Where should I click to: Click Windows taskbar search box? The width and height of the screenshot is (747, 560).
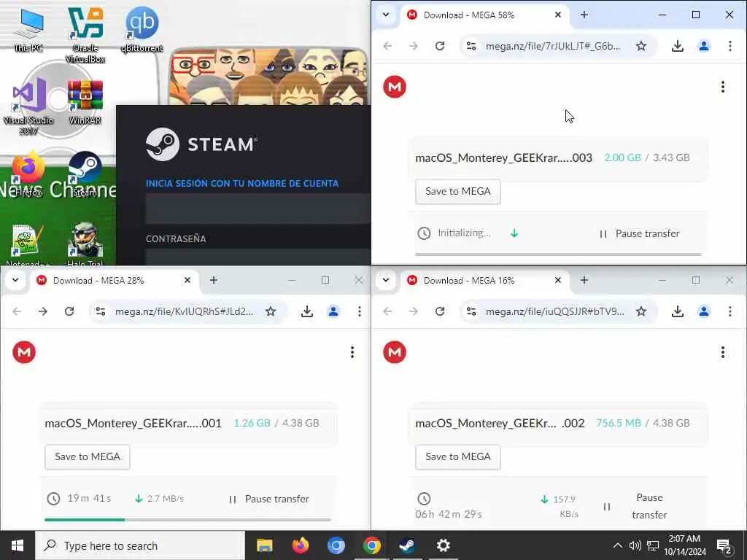click(x=140, y=545)
